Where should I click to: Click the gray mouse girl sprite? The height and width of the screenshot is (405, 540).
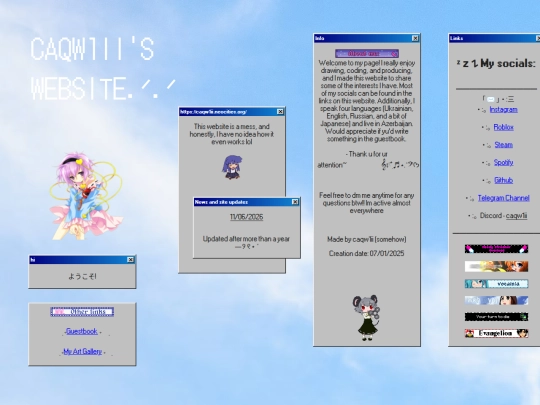tap(366, 318)
